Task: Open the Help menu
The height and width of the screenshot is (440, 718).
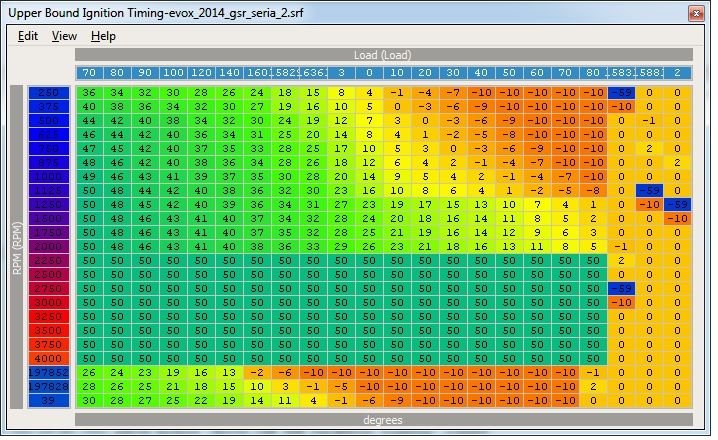Action: (103, 36)
